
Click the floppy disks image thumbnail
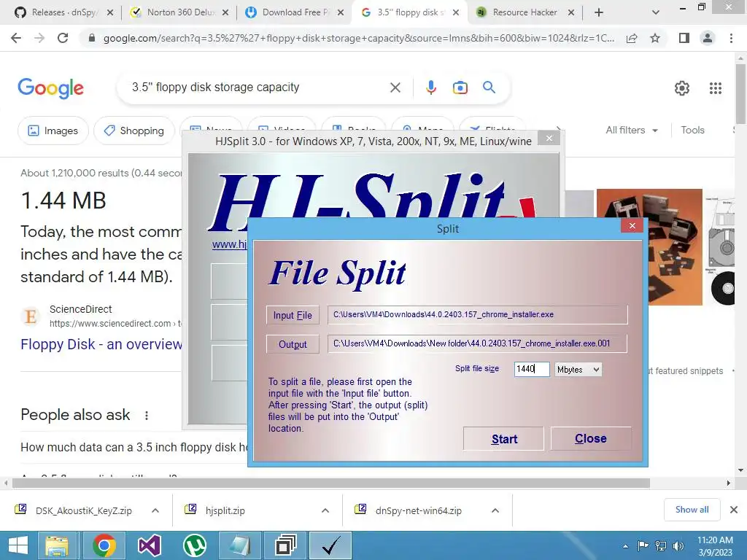(649, 246)
